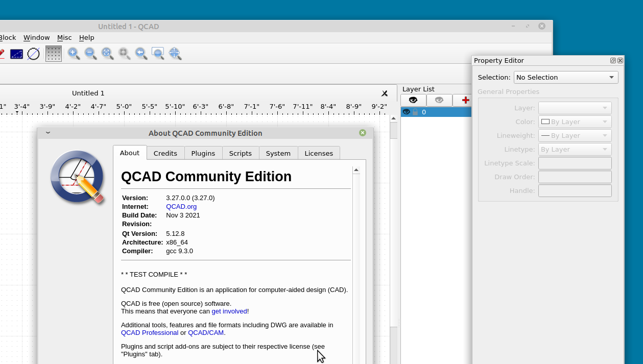Toggle lock on layer 0
The width and height of the screenshot is (643, 364).
point(415,112)
